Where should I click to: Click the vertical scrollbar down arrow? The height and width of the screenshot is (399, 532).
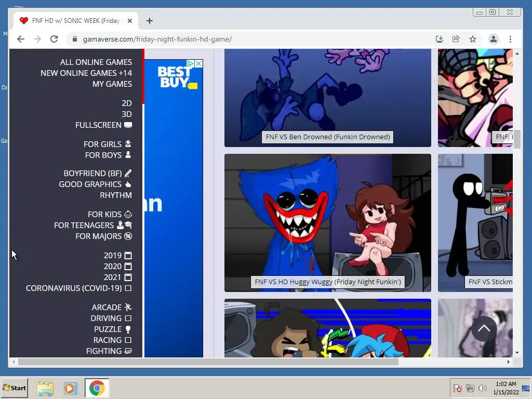point(517,353)
